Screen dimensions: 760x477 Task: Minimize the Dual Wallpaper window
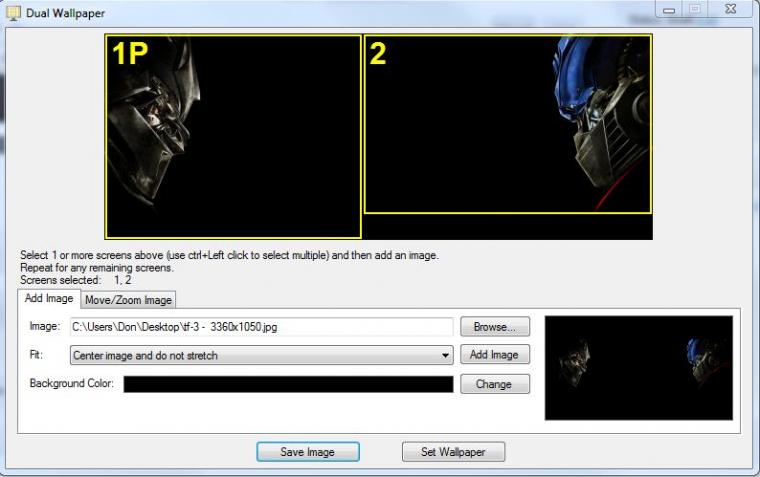pos(669,9)
